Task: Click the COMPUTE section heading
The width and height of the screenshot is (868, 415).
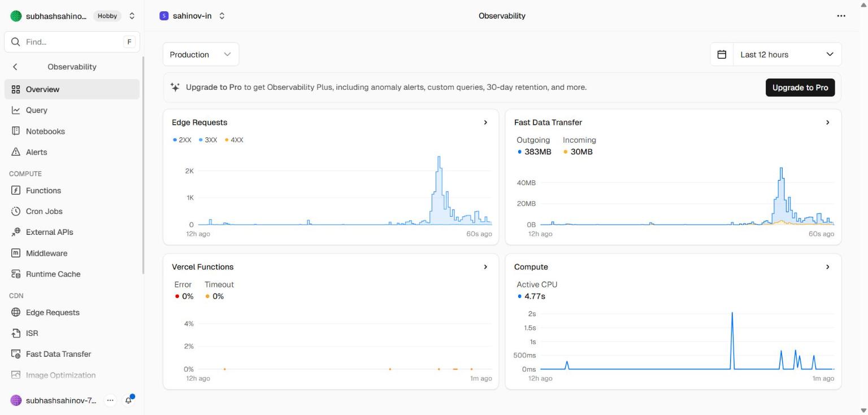Action: tap(25, 174)
